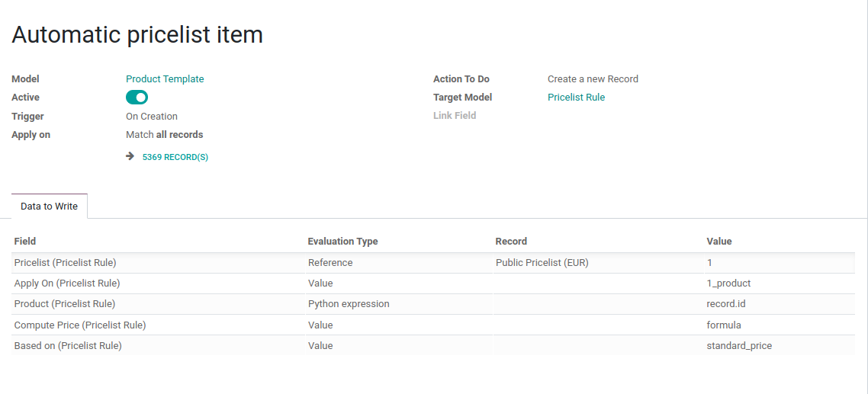Click the Value column header

(719, 242)
